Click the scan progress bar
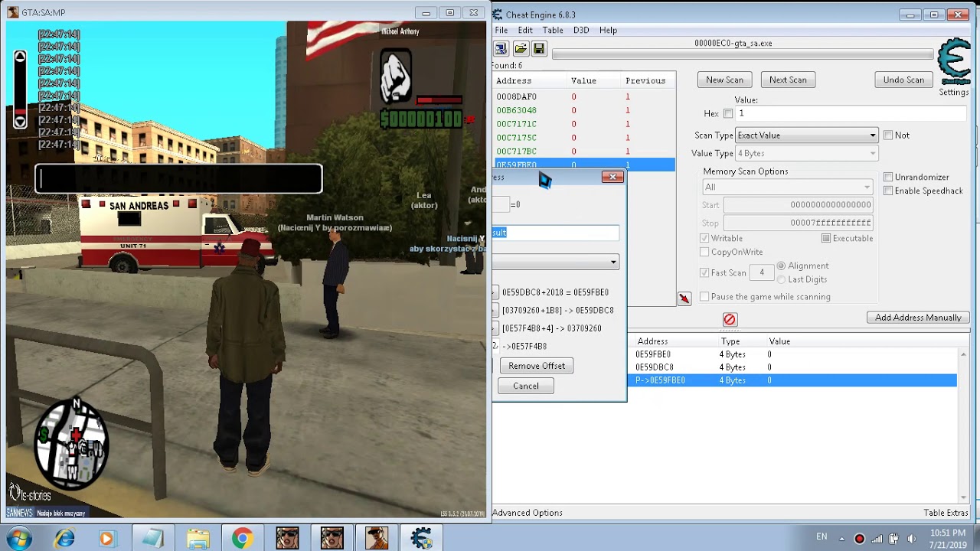The image size is (980, 551). [743, 54]
